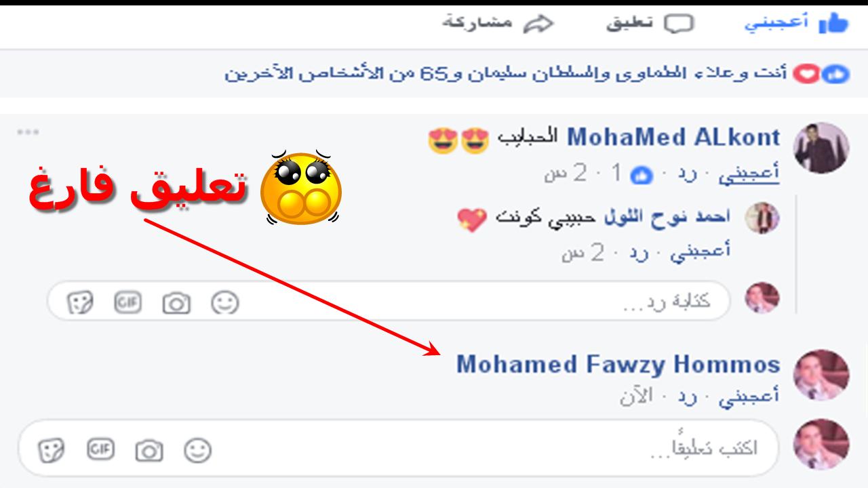View the list of people who reacted
Viewport: 868px width, 488px height.
[x=505, y=73]
